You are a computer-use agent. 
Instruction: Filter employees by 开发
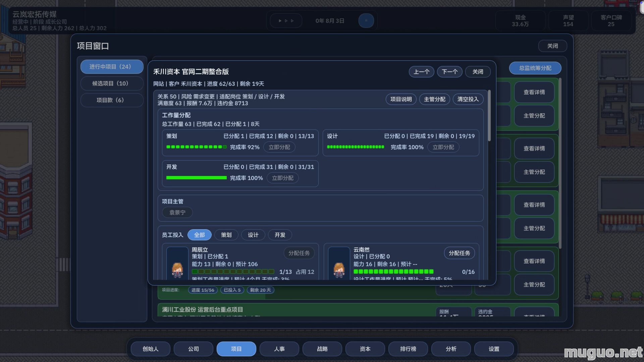pyautogui.click(x=280, y=235)
